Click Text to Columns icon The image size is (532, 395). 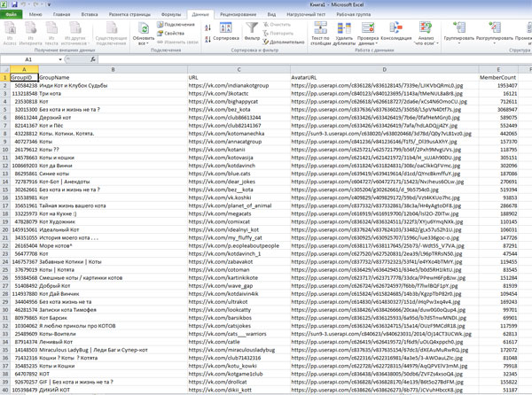click(319, 29)
